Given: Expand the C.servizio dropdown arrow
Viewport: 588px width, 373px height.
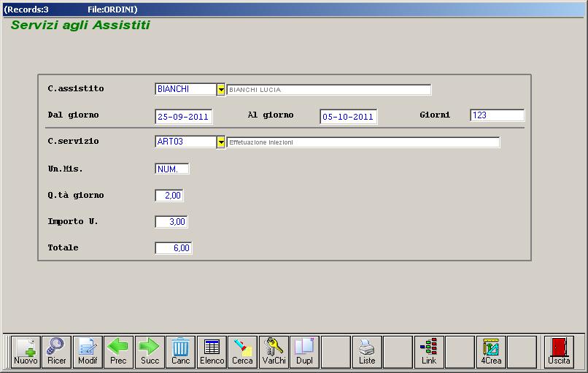Looking at the screenshot, I should pyautogui.click(x=221, y=142).
